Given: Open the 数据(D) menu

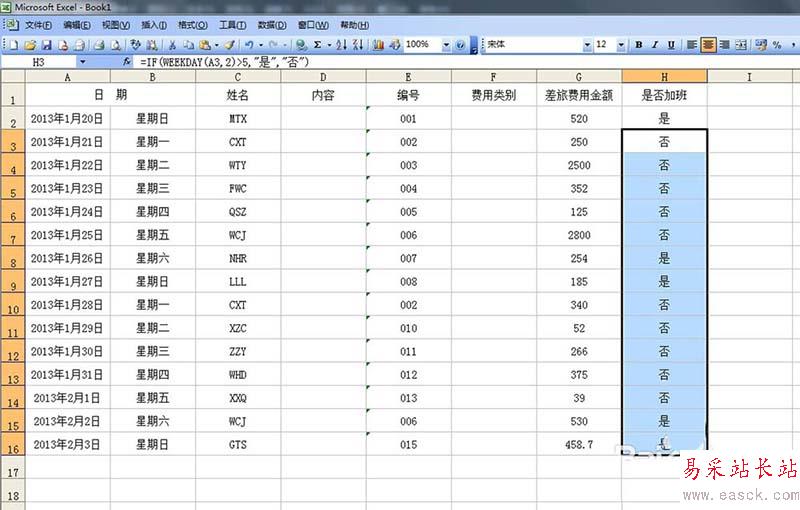Looking at the screenshot, I should [272, 25].
